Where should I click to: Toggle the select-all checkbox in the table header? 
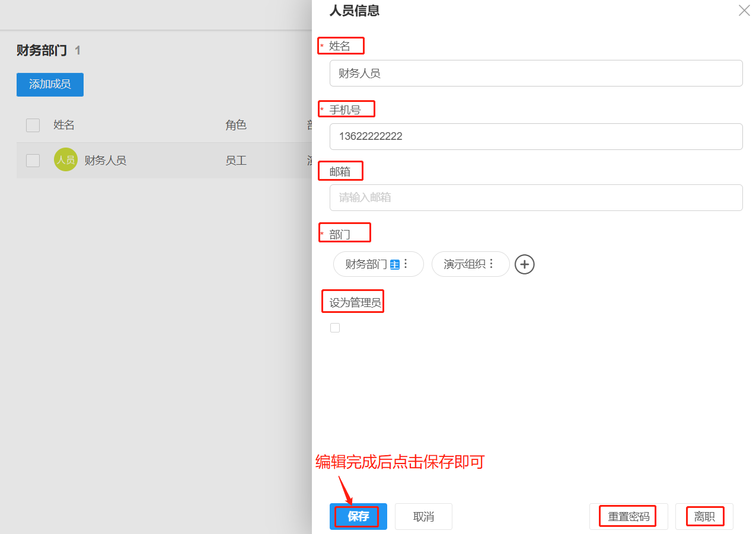pos(33,125)
